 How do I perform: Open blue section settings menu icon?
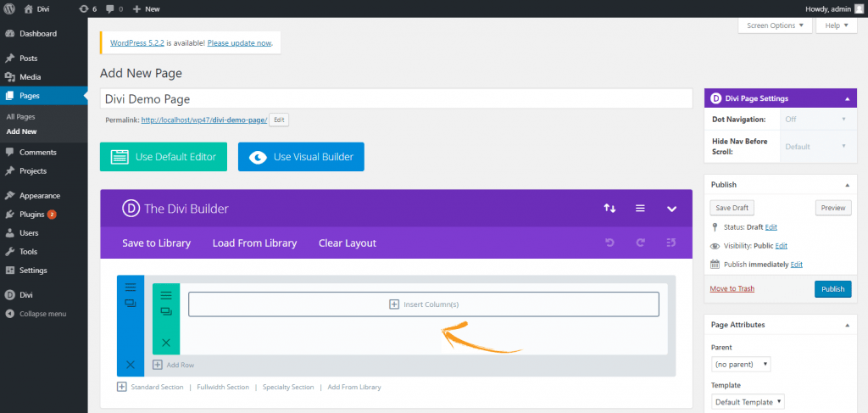(131, 287)
